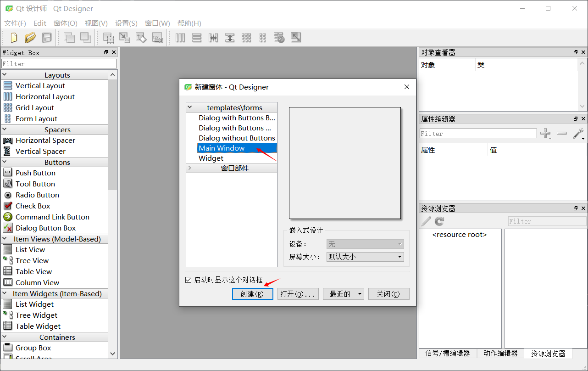This screenshot has width=588, height=371.
Task: Collapse the Spacers category in Widget Box
Action: pyautogui.click(x=5, y=129)
